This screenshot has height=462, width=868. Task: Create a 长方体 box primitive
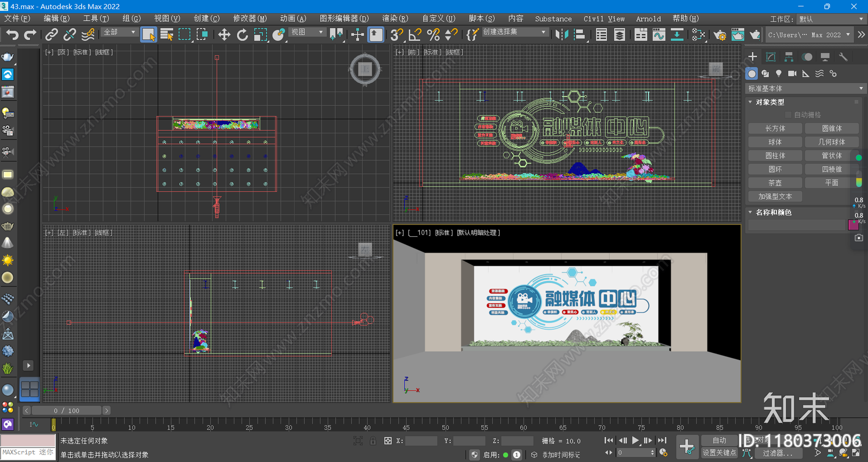click(775, 129)
